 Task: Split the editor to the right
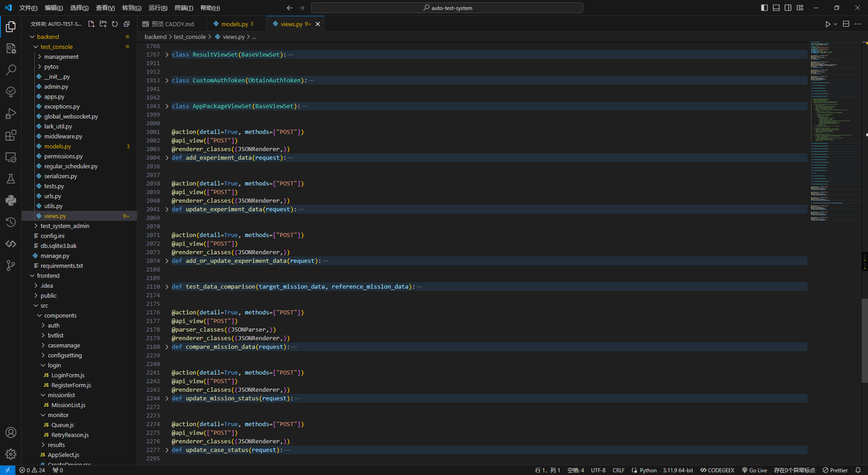point(846,24)
